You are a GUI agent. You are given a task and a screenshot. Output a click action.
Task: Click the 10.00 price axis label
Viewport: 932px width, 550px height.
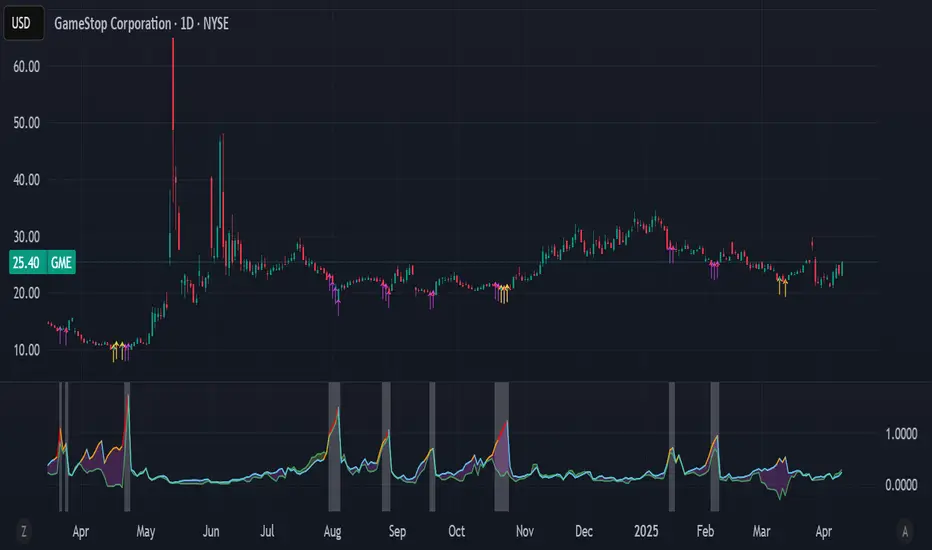(x=27, y=350)
